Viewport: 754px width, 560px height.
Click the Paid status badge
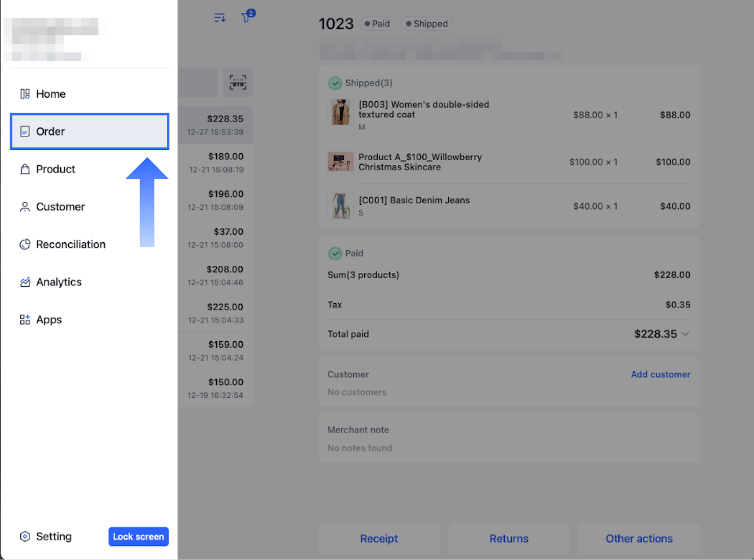pyautogui.click(x=377, y=24)
